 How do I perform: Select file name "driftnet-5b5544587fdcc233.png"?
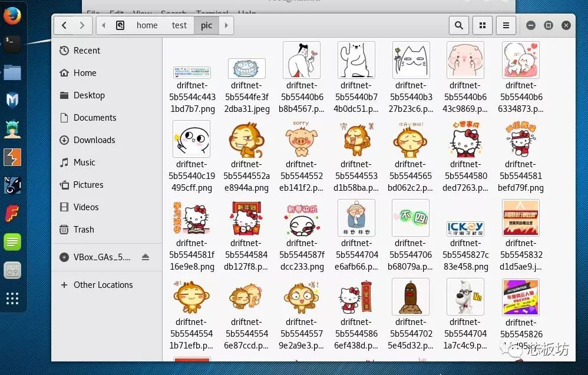[302, 255]
